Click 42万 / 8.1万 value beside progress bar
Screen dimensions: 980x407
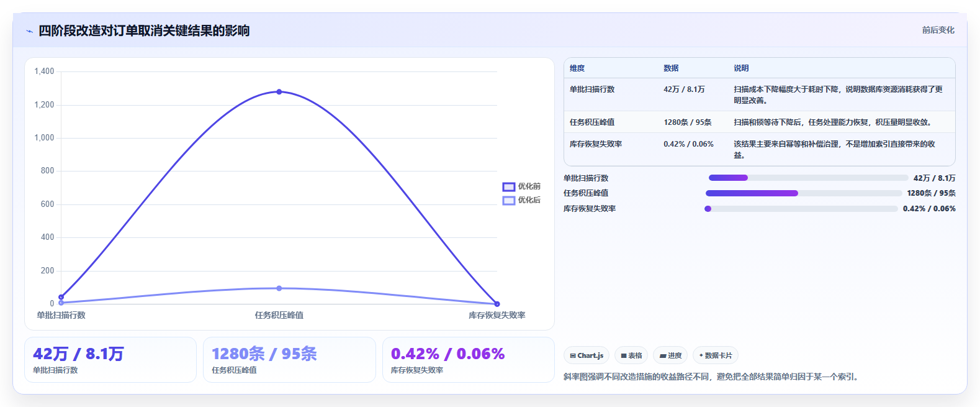(x=934, y=178)
